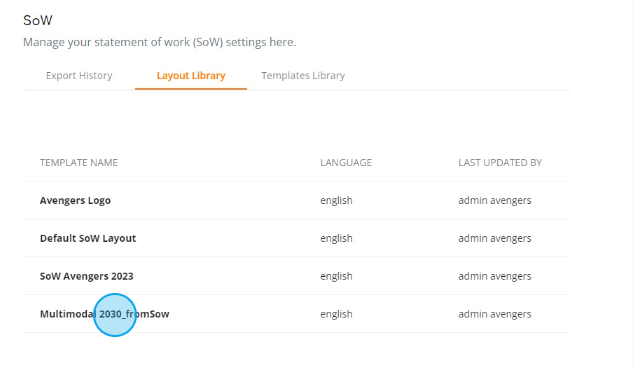
Task: Click admin avengers in Multimodal 2030_fromSow row
Action: (494, 314)
